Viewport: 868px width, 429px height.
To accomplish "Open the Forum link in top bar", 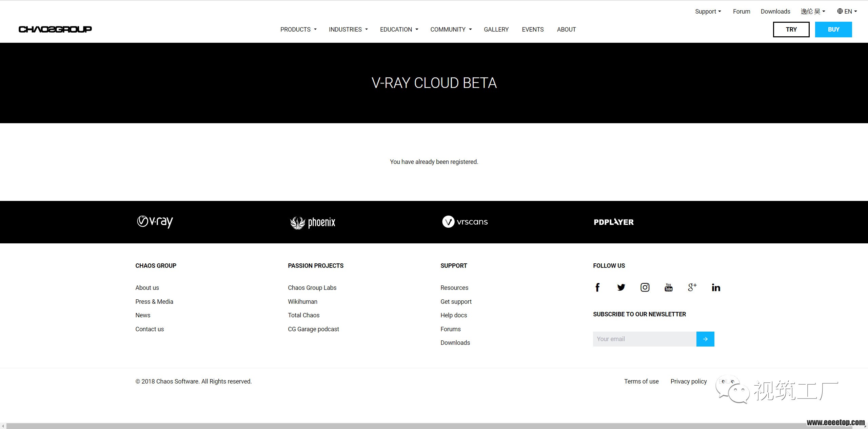I will click(x=742, y=12).
